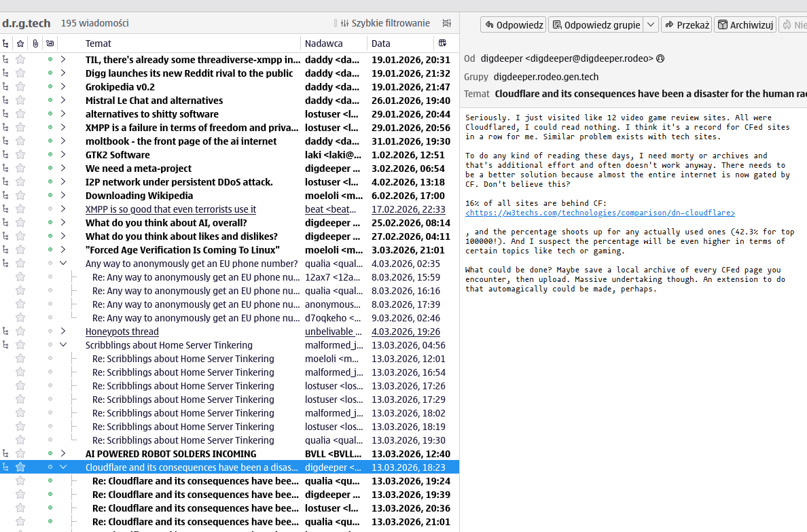Viewport: 807px width, 532px height.
Task: Click thread icon of 'TIL, there's already' row
Action: [x=5, y=60]
